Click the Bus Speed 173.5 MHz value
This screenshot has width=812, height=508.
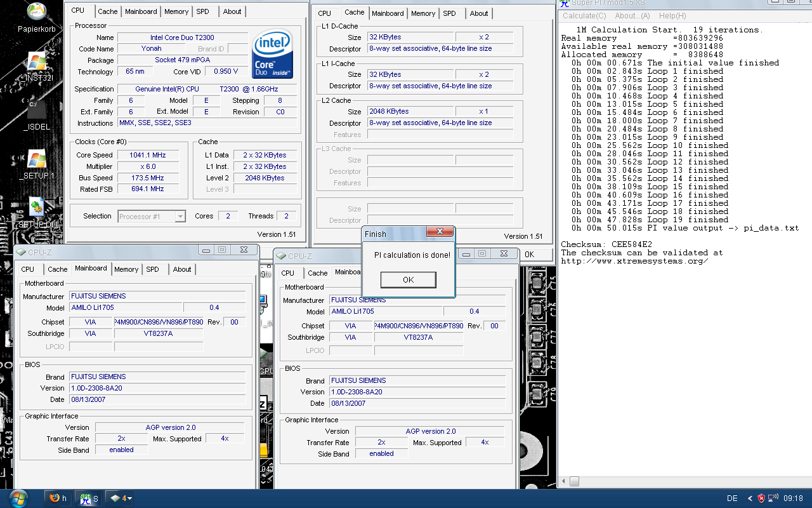[148, 178]
